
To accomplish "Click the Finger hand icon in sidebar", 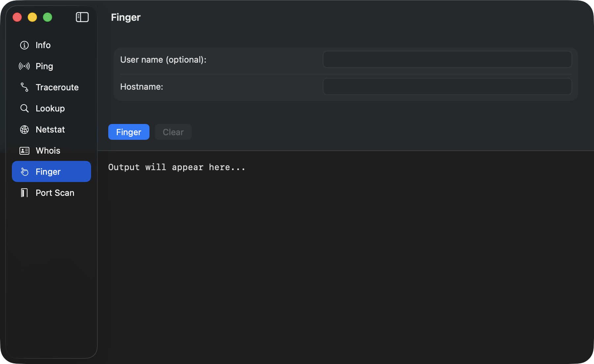I will click(24, 171).
